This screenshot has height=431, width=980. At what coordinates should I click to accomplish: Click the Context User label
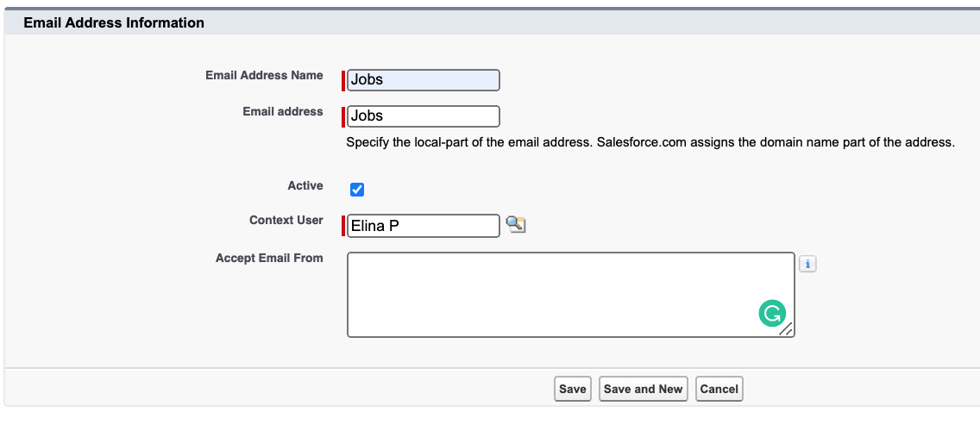click(286, 220)
